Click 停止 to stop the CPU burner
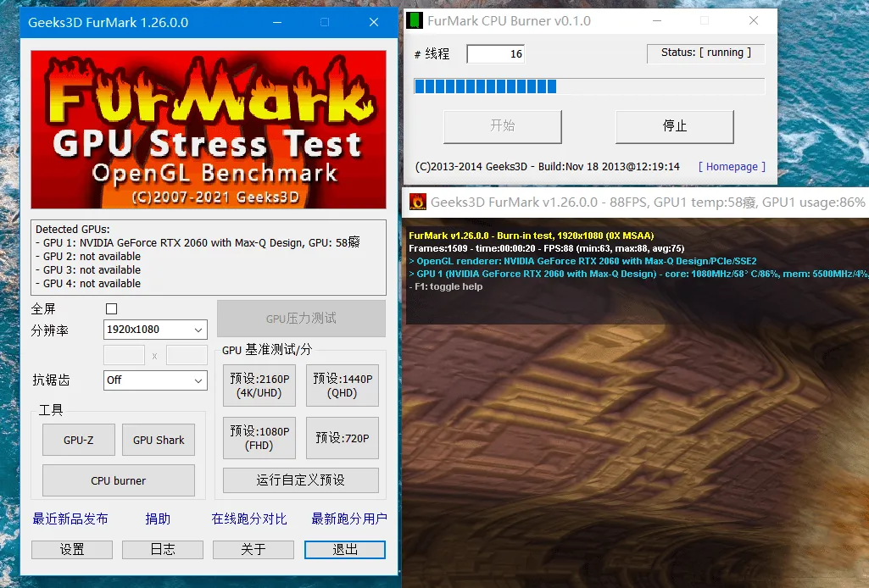The width and height of the screenshot is (869, 588). point(673,127)
